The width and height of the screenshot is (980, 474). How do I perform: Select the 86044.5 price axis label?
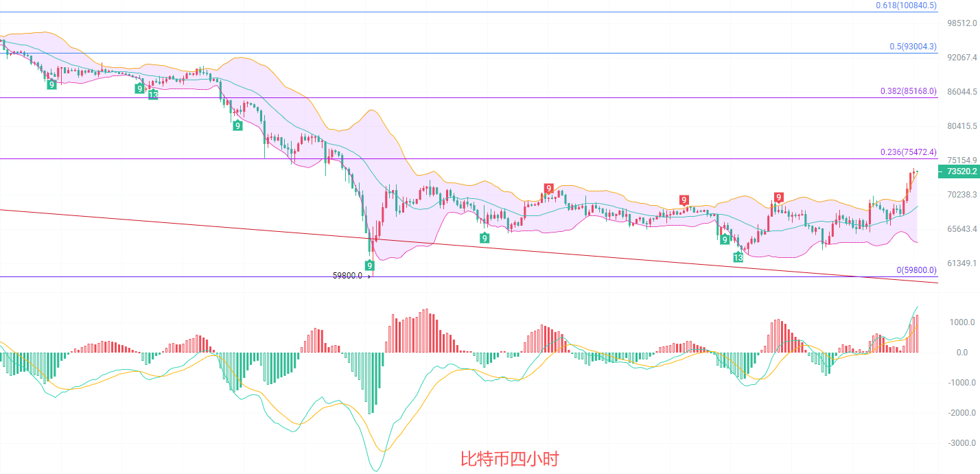pos(961,92)
